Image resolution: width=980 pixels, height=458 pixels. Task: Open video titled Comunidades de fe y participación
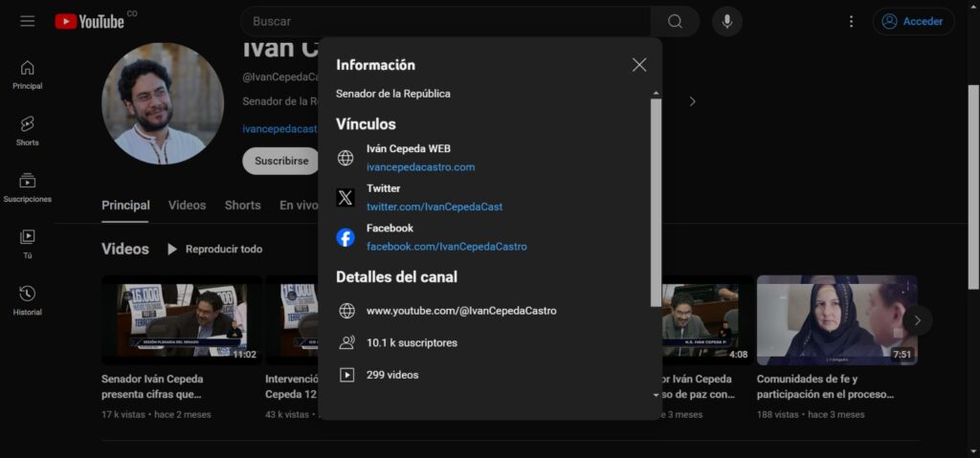pos(825,387)
